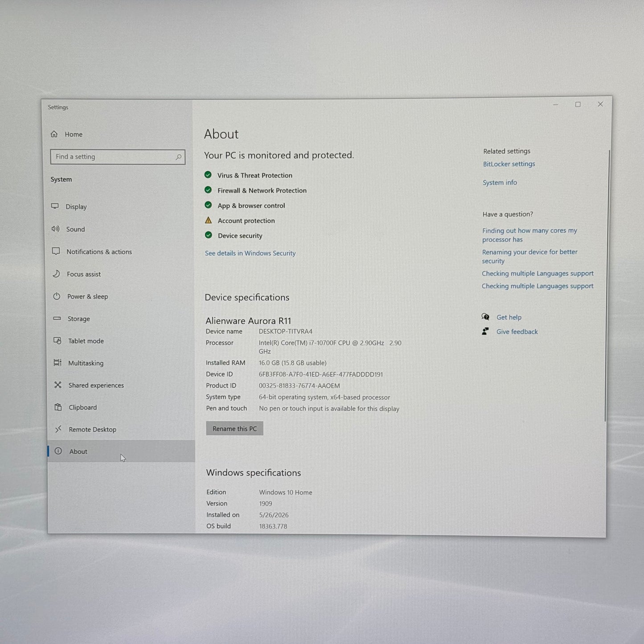
Task: Click the Give feedback person icon
Action: point(485,331)
